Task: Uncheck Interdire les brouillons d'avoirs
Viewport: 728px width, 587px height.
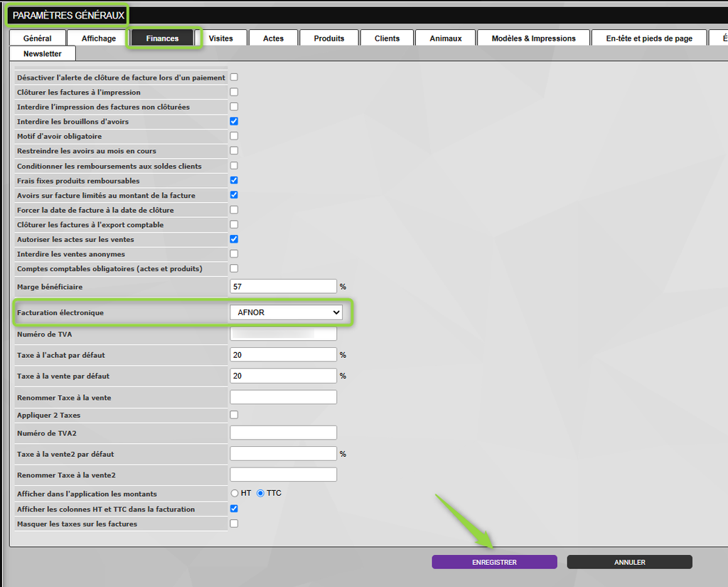Action: point(234,121)
